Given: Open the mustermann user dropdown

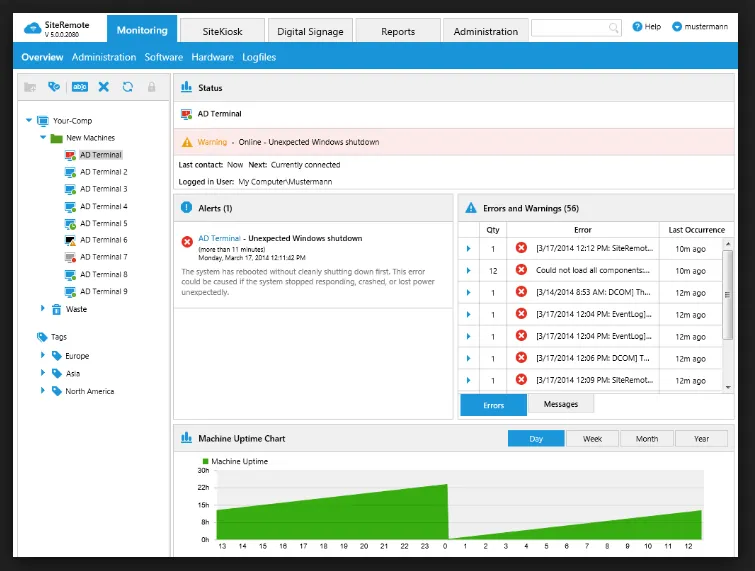Looking at the screenshot, I should (x=700, y=26).
